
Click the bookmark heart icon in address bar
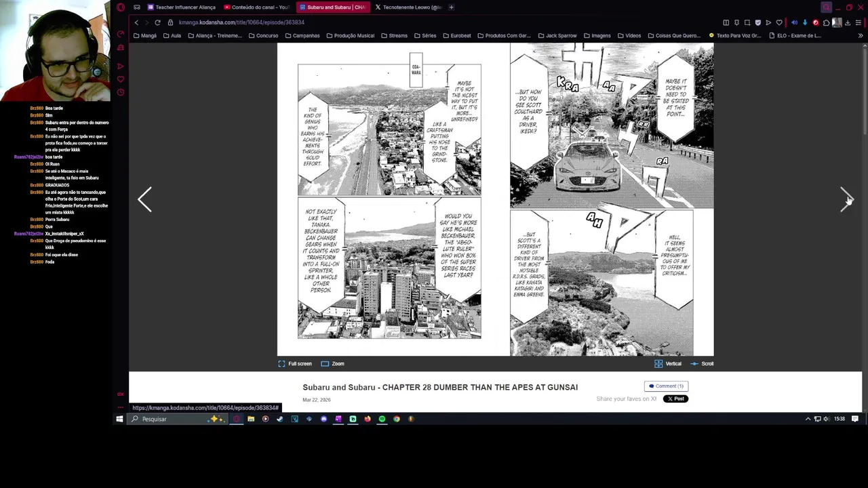779,22
